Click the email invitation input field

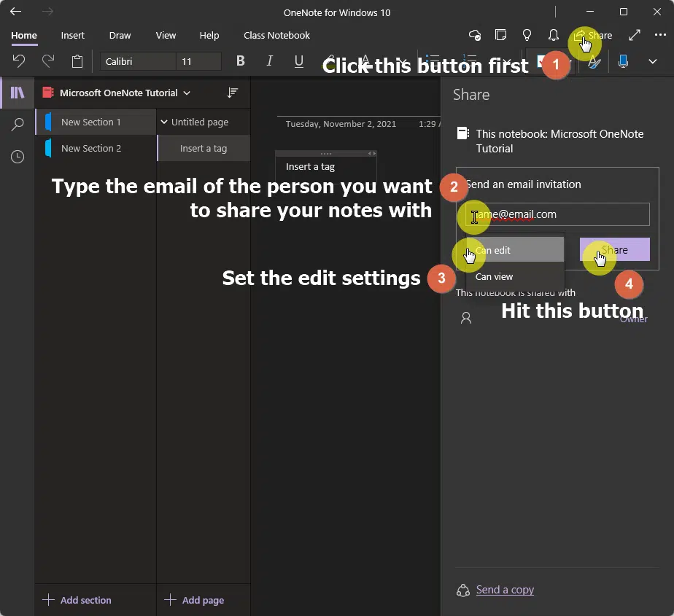(x=557, y=214)
